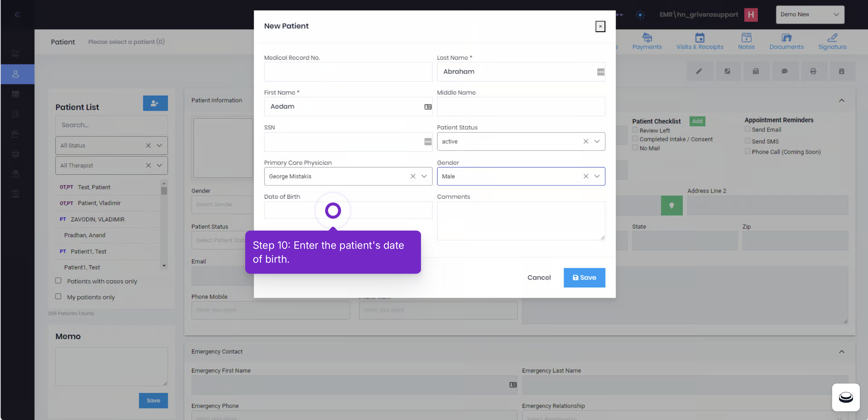The height and width of the screenshot is (420, 868).
Task: Enable Patients with cases only checkbox
Action: [58, 280]
